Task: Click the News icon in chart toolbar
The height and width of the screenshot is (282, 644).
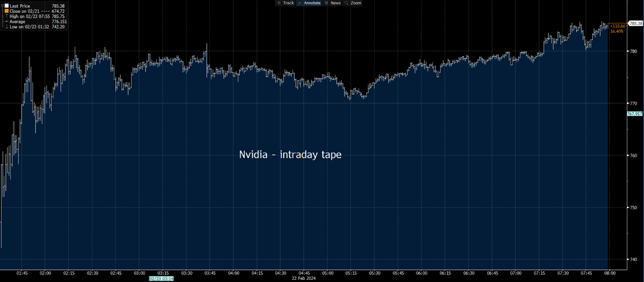Action: pos(326,3)
